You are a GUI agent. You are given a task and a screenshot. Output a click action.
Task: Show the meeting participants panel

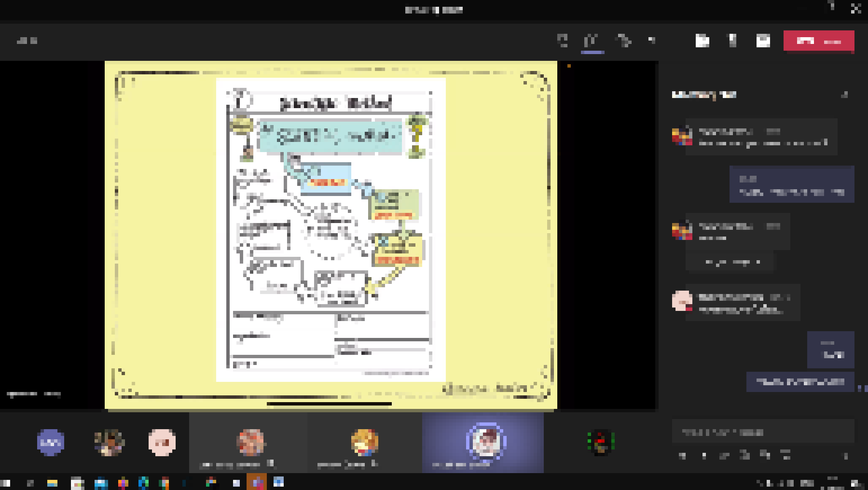point(562,41)
